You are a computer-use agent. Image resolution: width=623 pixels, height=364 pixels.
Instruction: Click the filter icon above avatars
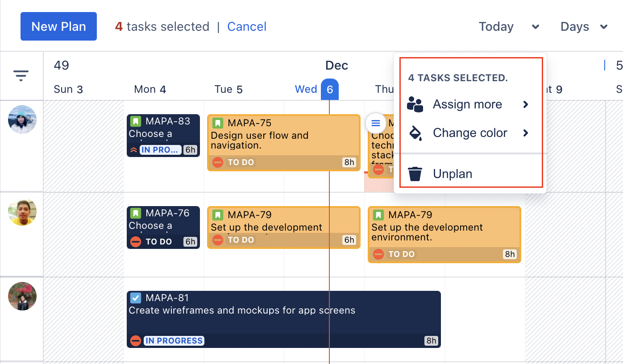[21, 75]
